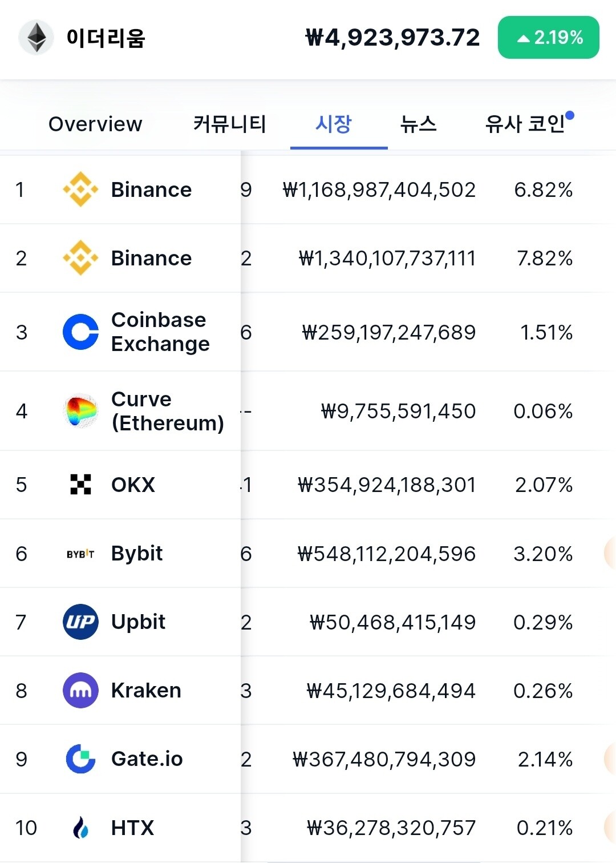Tap the HTX flame logo
The image size is (616, 863).
[x=80, y=828]
